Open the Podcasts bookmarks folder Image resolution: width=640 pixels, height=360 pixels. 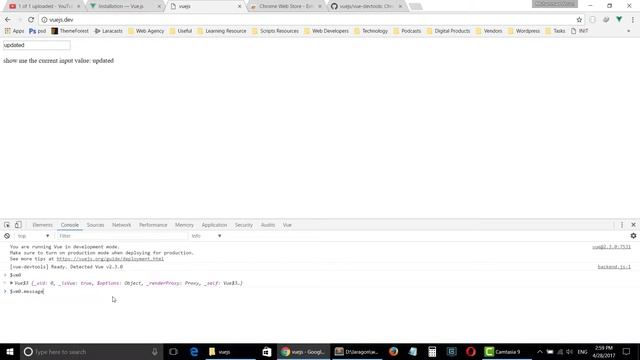point(407,31)
